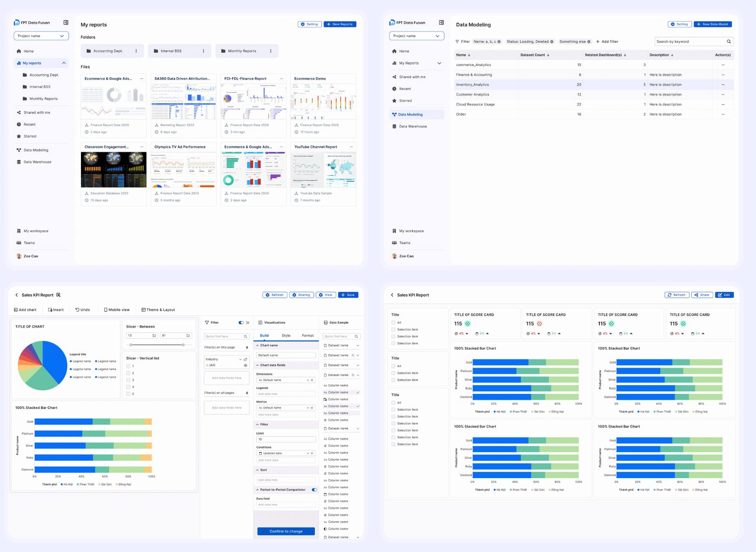Open more options on FCI-FDL-Finance Report card
The height and width of the screenshot is (552, 756).
[x=282, y=79]
